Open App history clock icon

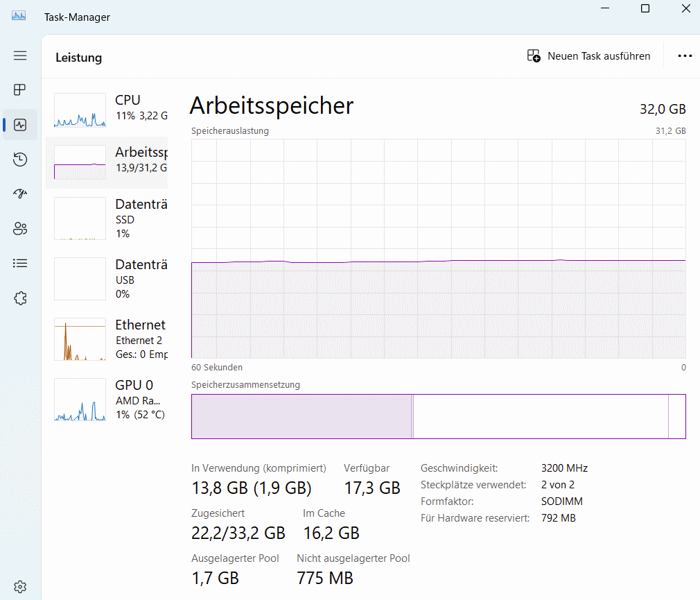[20, 160]
